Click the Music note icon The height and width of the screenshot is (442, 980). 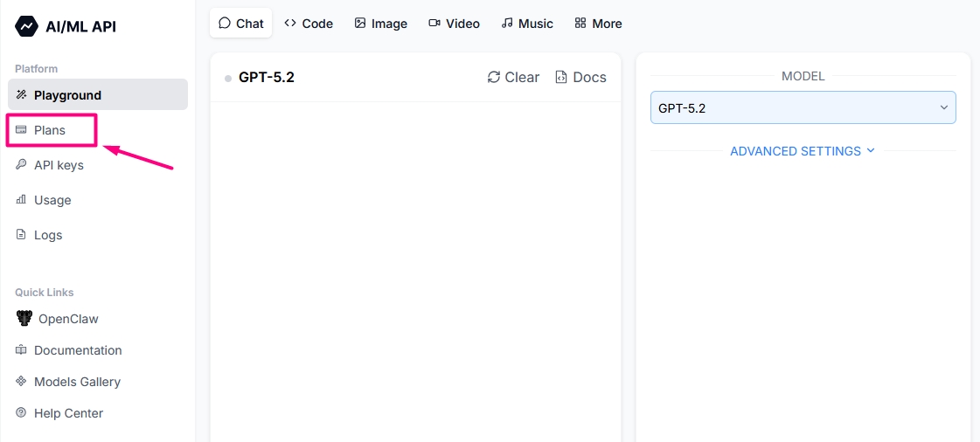507,23
